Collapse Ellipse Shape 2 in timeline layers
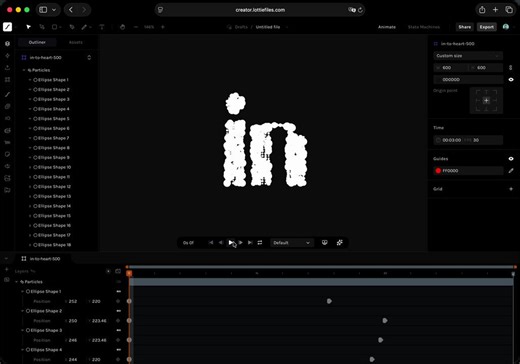Viewport: 520px width, 364px height. click(x=23, y=311)
